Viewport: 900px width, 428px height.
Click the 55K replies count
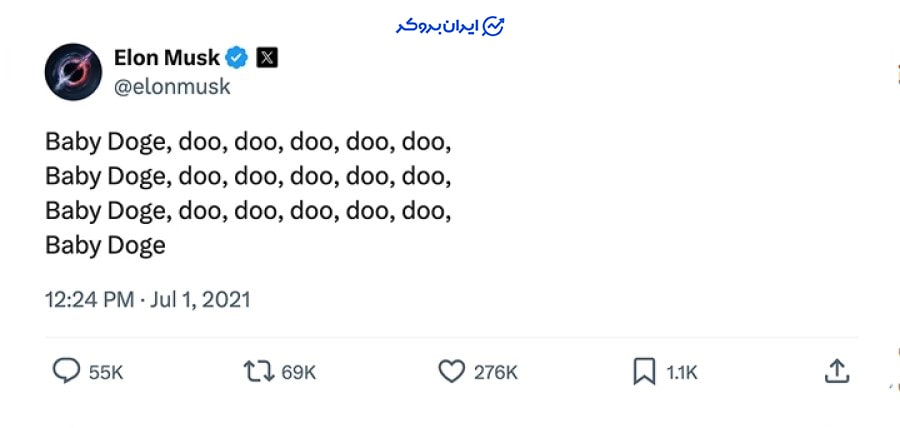[106, 373]
